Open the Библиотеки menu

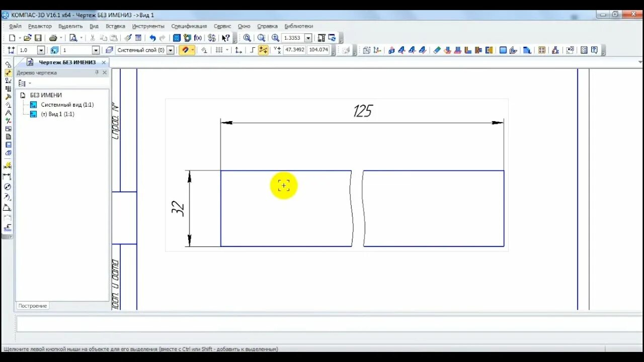tap(299, 26)
